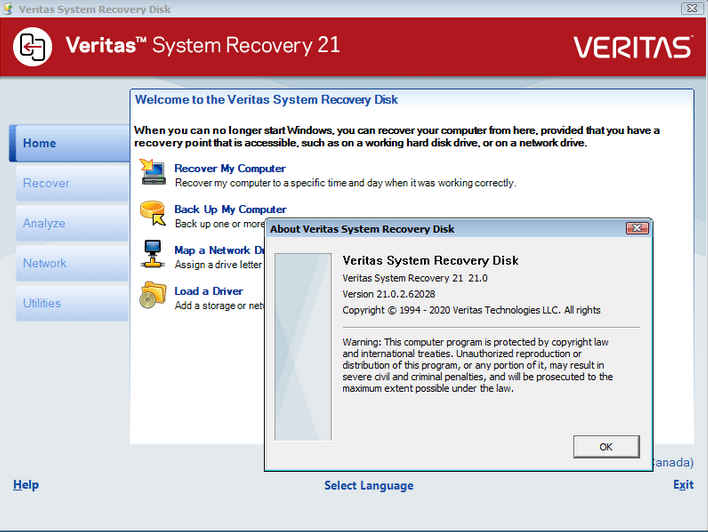Click the 'Veritas System Recovery 21 21.0' text
The image size is (708, 532).
[x=415, y=278]
